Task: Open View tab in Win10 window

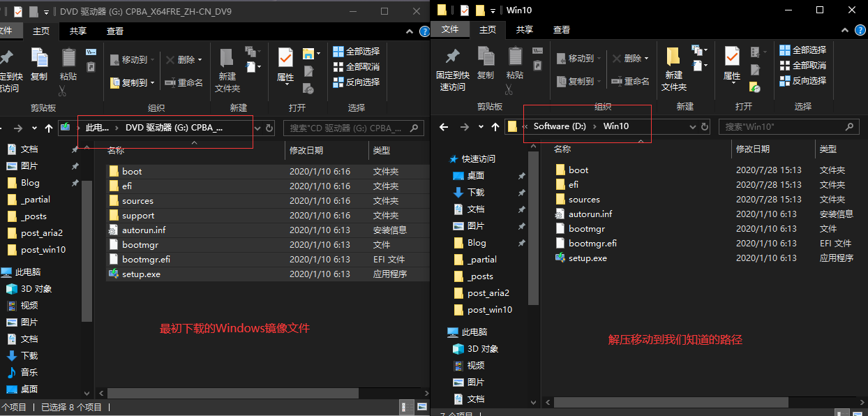Action: 562,29
